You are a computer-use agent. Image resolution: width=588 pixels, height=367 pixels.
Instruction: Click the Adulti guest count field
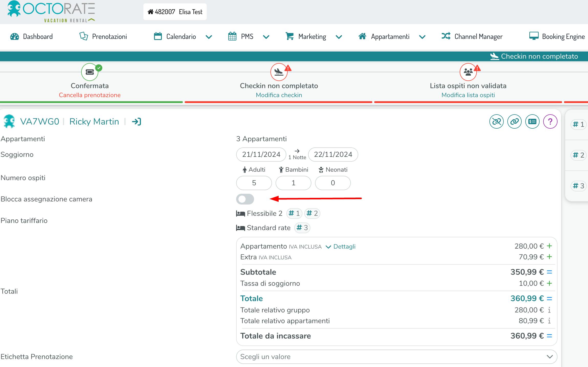(254, 183)
